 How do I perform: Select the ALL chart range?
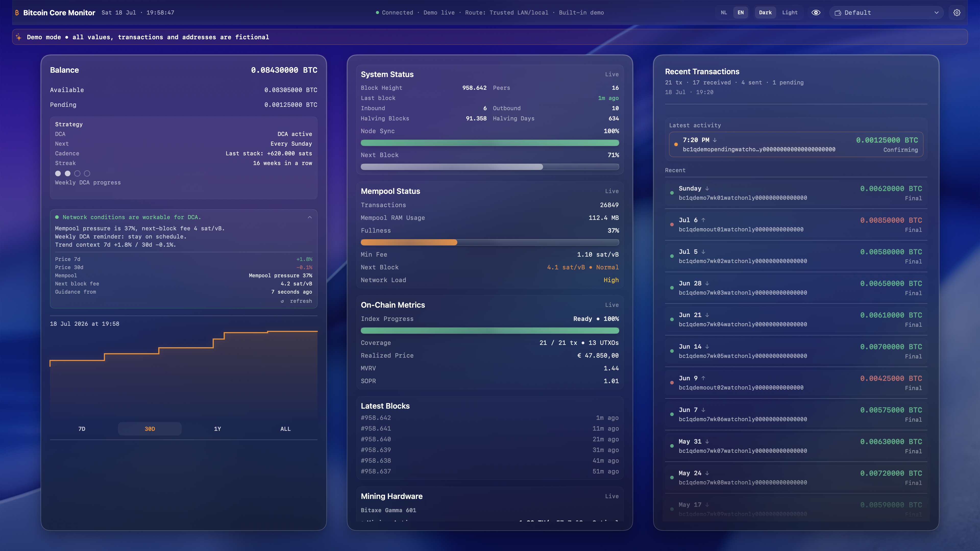pyautogui.click(x=285, y=429)
